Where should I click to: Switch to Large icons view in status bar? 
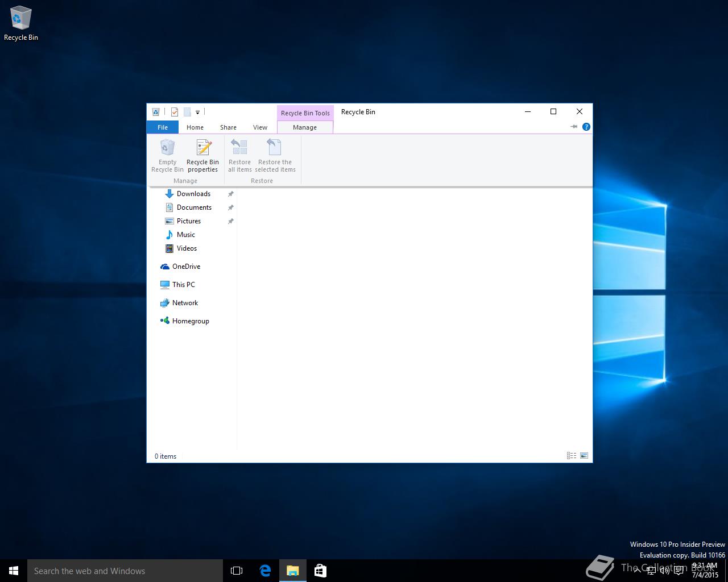tap(584, 456)
